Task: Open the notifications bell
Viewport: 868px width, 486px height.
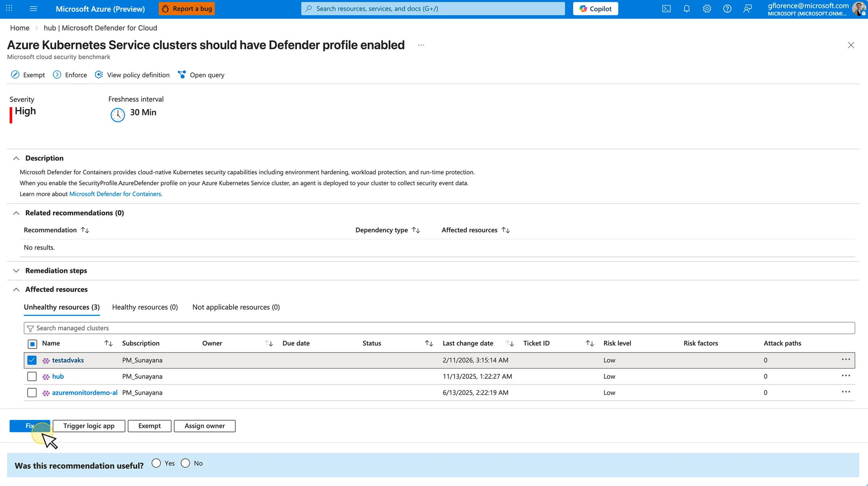Action: pos(687,9)
